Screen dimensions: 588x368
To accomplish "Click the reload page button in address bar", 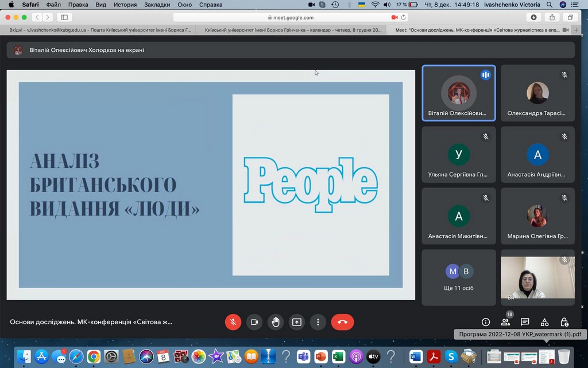I will pyautogui.click(x=404, y=17).
